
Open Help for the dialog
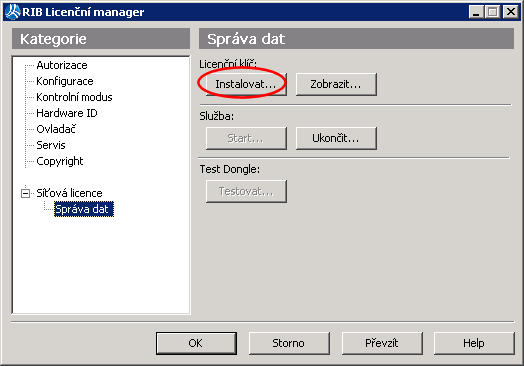tap(474, 343)
